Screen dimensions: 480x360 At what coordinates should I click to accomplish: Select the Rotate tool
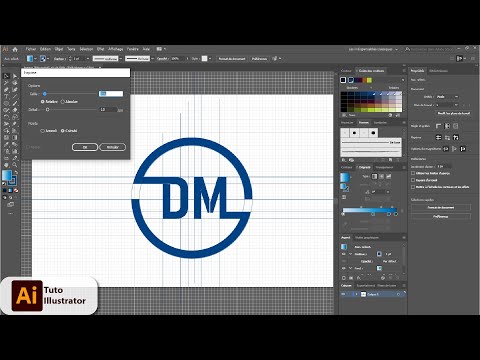(6, 117)
